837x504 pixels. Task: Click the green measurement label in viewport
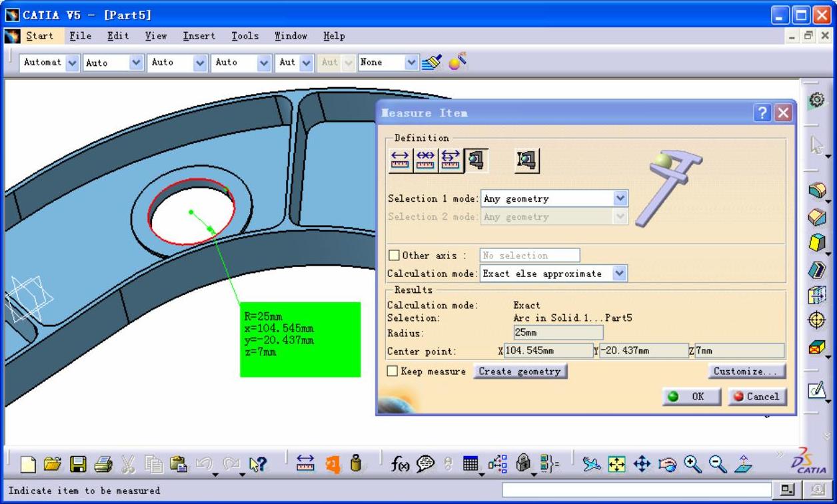[300, 340]
